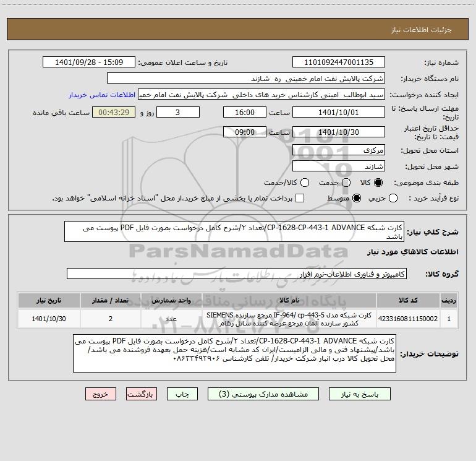Viewport: 476px width, 461px height.
Task: Click the توضیحات خریدار notes text area
Action: (x=234, y=353)
